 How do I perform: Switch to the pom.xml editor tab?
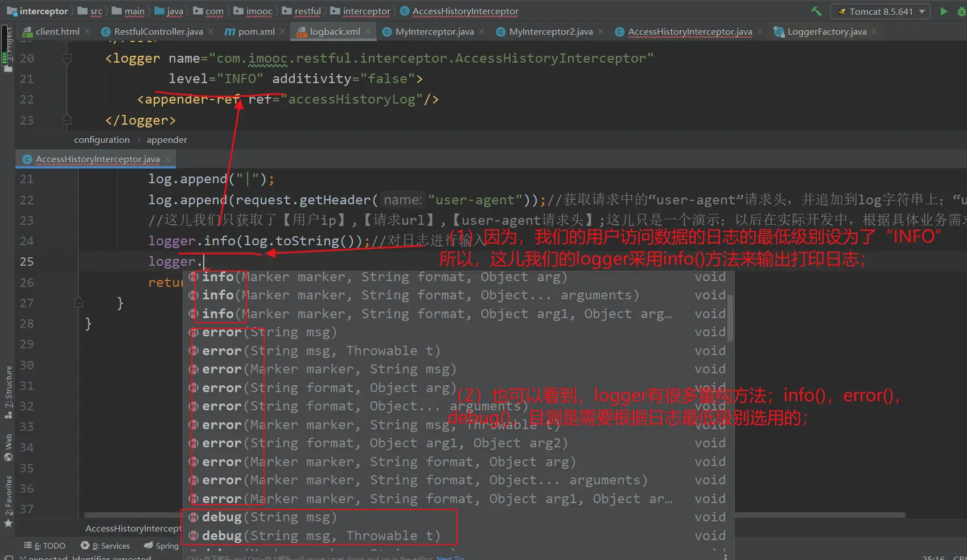pyautogui.click(x=250, y=32)
